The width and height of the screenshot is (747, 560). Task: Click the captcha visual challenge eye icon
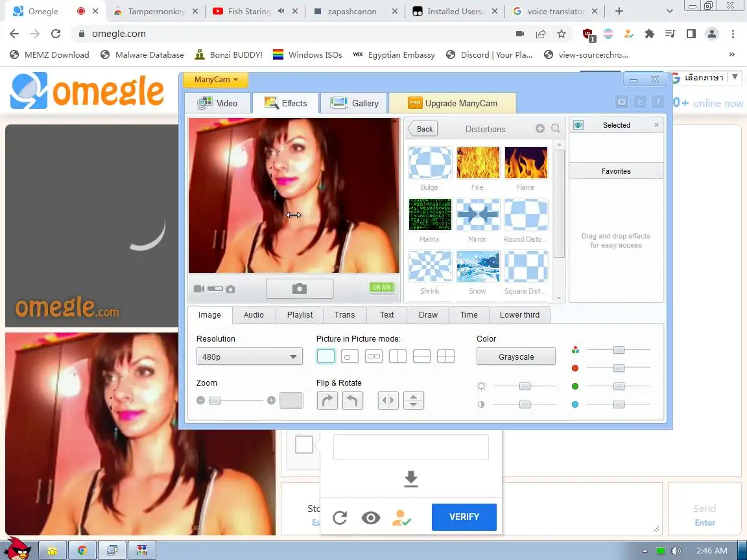click(x=371, y=517)
